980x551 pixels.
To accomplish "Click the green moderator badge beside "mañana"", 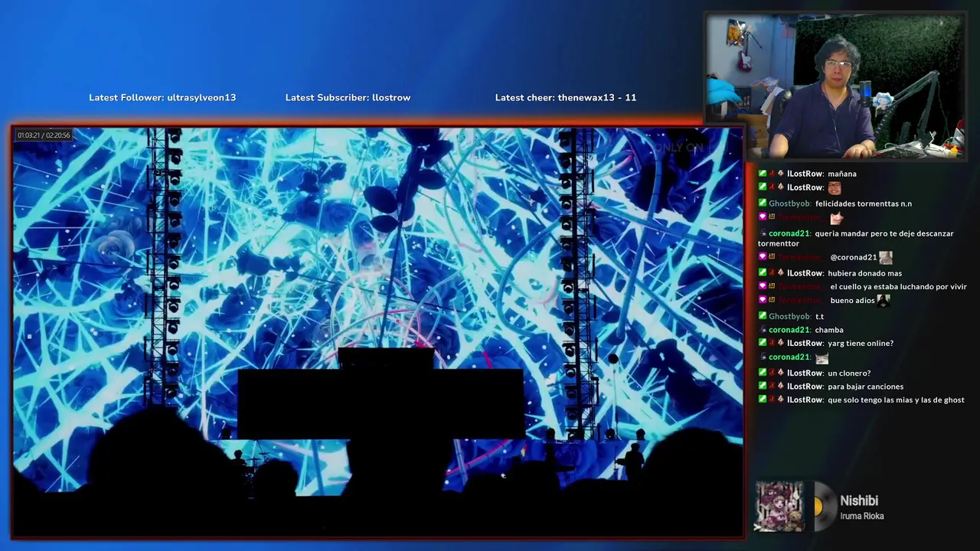I will pyautogui.click(x=763, y=174).
